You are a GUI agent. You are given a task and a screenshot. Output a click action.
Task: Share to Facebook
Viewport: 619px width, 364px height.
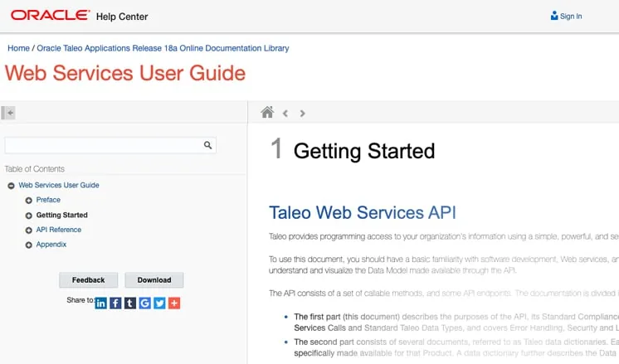pyautogui.click(x=115, y=303)
